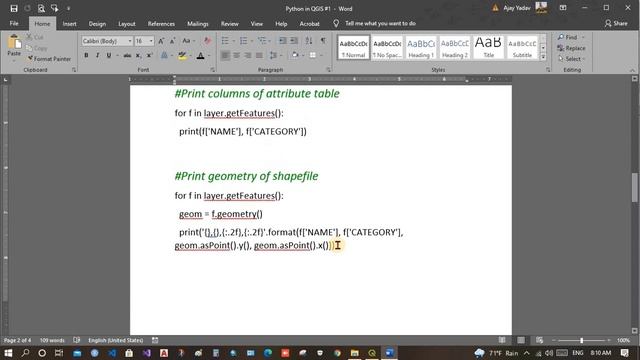Click word count in status bar
Image resolution: width=640 pixels, height=360 pixels.
tap(52, 340)
